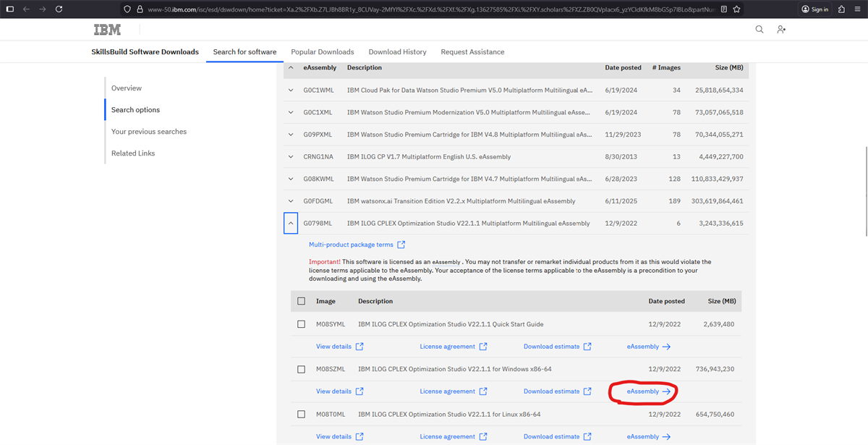868x445 pixels.
Task: Click Sign in button in Firefox toolbar
Action: tap(814, 9)
